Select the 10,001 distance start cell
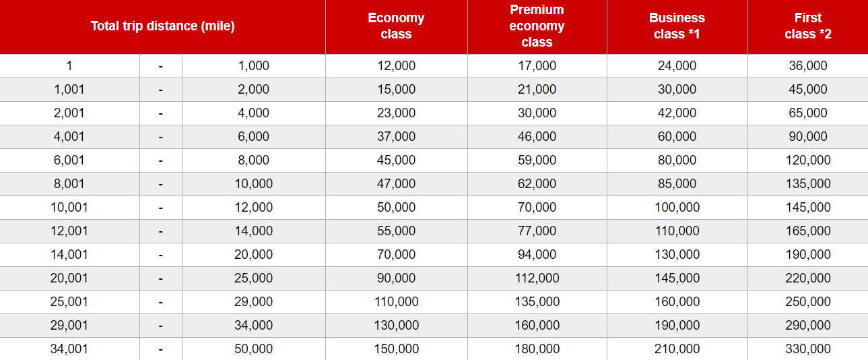Viewport: 868px width, 360px height. 69,208
